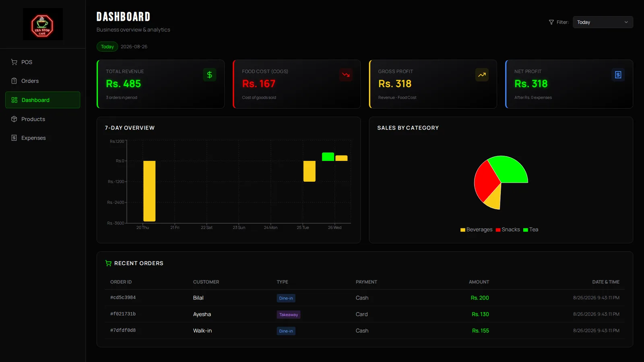The height and width of the screenshot is (362, 644).
Task: Click the SALES BY CATEGORY heading
Action: point(408,128)
